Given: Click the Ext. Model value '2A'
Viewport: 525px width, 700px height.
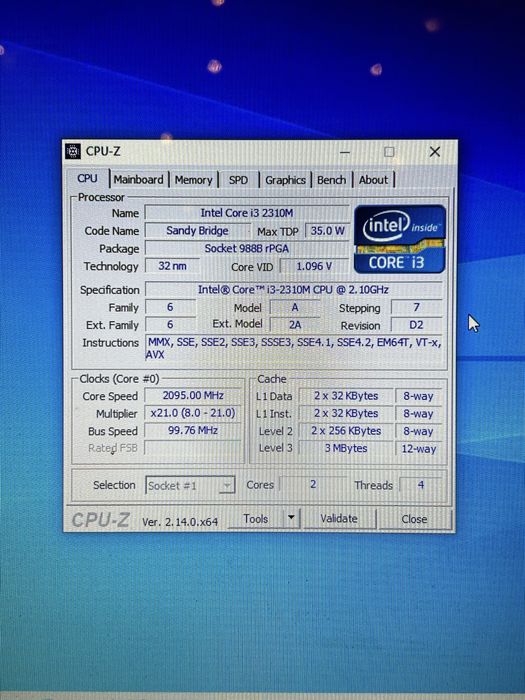Looking at the screenshot, I should pyautogui.click(x=295, y=325).
